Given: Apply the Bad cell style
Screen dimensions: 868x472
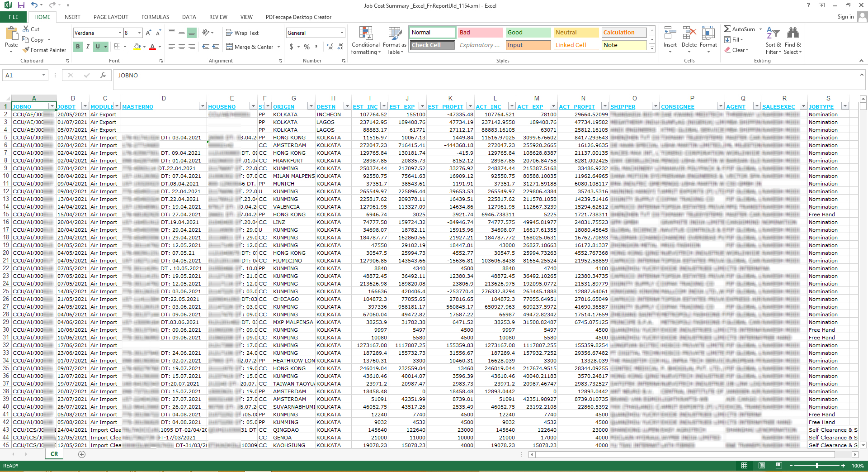Looking at the screenshot, I should (x=480, y=33).
